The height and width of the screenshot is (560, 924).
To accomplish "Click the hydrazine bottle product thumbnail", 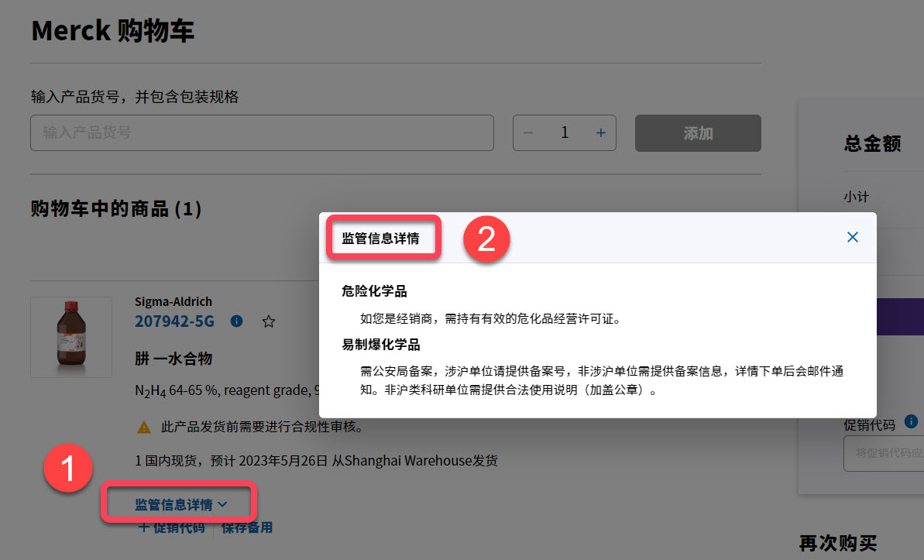I will point(71,337).
